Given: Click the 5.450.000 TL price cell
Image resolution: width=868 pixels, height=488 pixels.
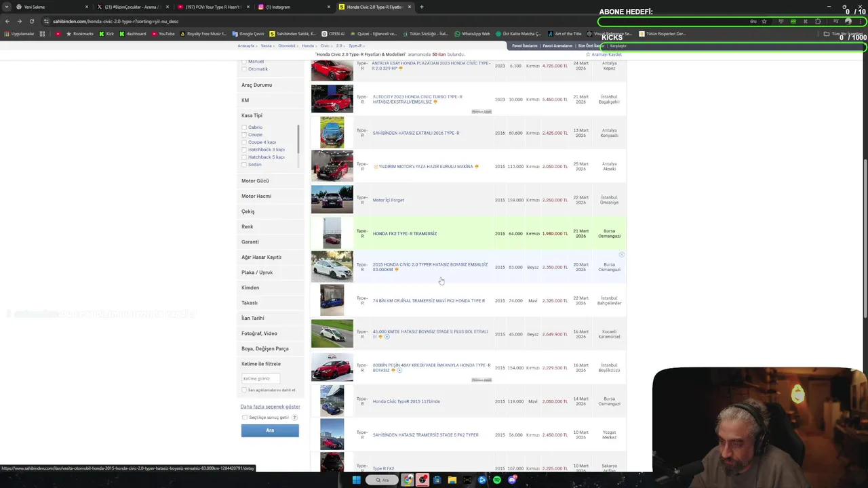Looking at the screenshot, I should point(555,100).
